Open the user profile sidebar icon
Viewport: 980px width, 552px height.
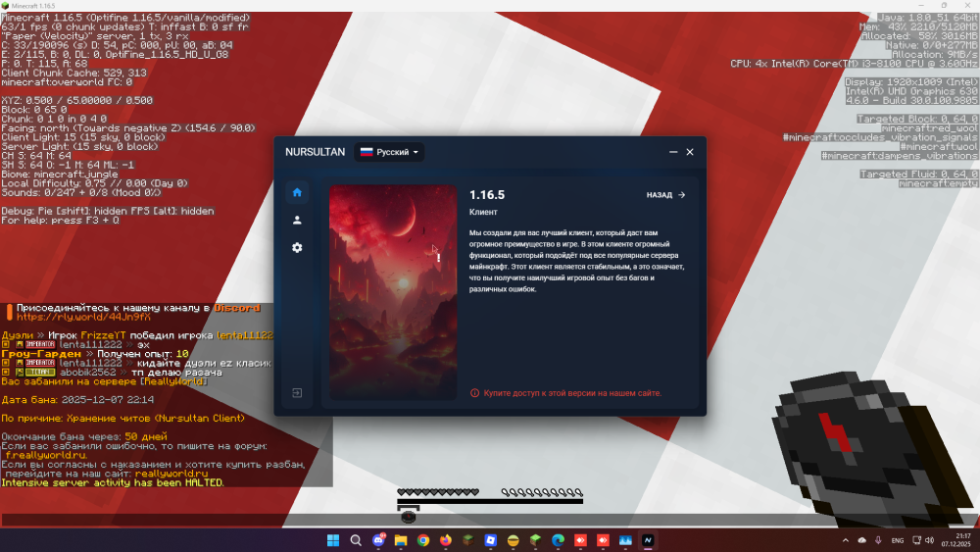pos(297,220)
